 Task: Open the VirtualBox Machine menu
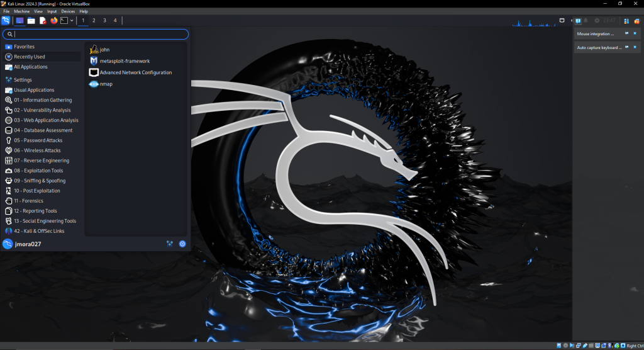(x=22, y=11)
